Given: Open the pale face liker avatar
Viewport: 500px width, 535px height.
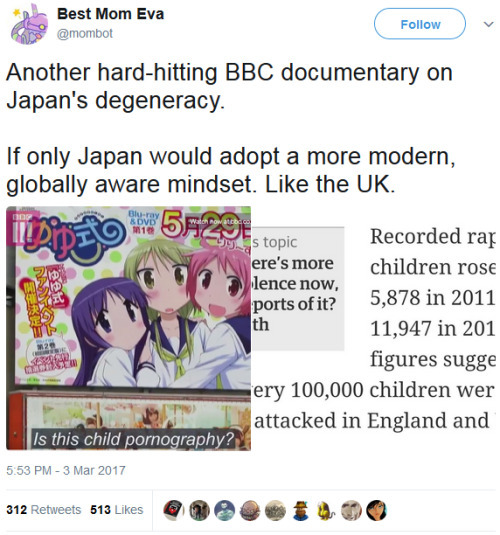Looking at the screenshot, I should click(351, 510).
